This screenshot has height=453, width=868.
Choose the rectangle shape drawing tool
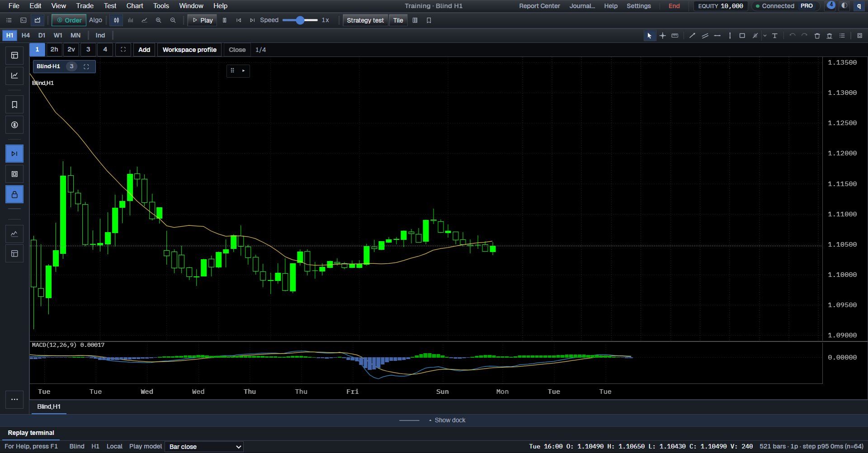(x=742, y=36)
